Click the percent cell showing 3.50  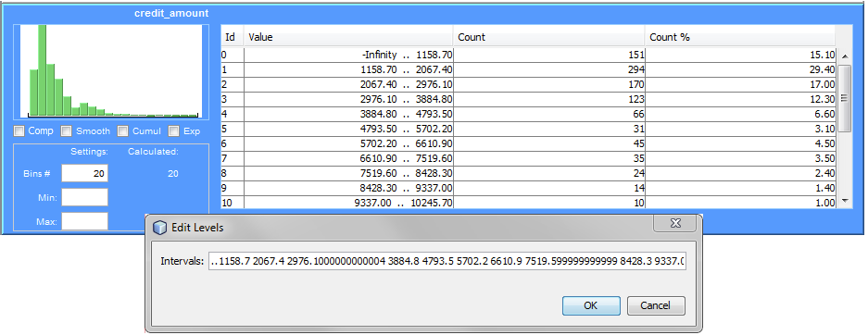click(740, 158)
